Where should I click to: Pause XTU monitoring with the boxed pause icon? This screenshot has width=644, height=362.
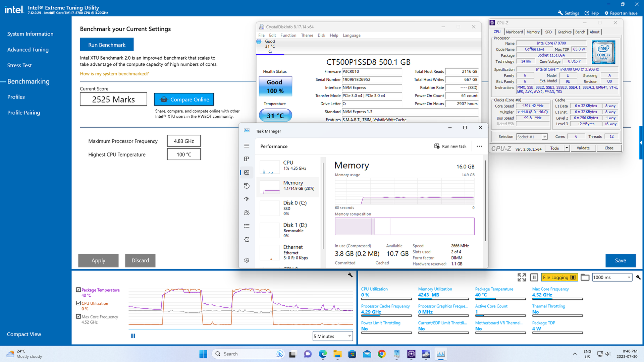coord(534,277)
